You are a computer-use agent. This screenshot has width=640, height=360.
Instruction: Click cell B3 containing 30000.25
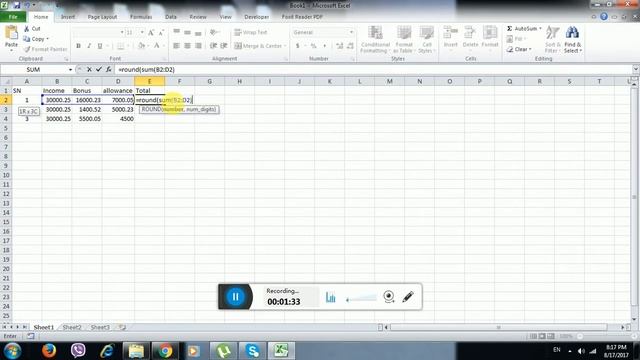click(57, 109)
